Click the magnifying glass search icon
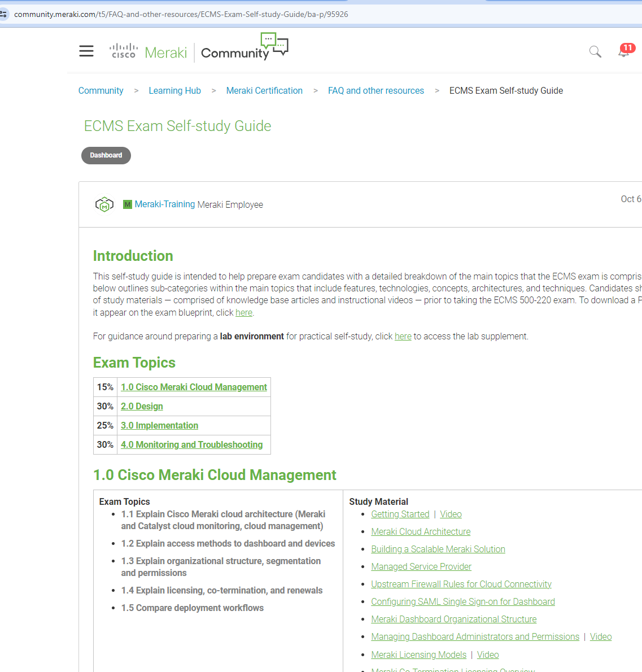This screenshot has height=672, width=642. click(x=595, y=52)
